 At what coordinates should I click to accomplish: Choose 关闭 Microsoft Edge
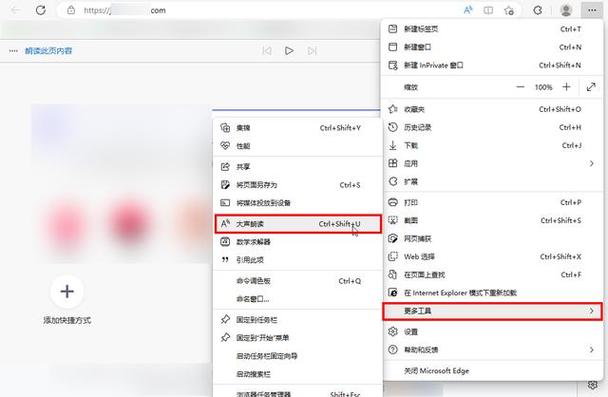(x=492, y=371)
